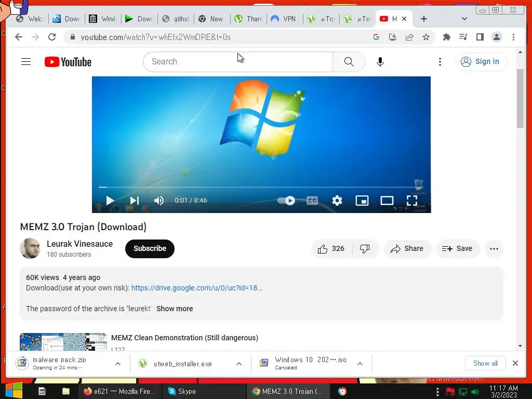Subscribe to Leurak Vinesauce
This screenshot has width=532, height=399.
click(150, 249)
